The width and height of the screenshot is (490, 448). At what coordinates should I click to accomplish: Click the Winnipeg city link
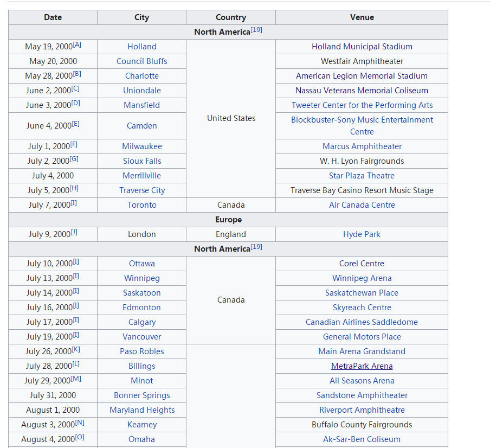(142, 278)
